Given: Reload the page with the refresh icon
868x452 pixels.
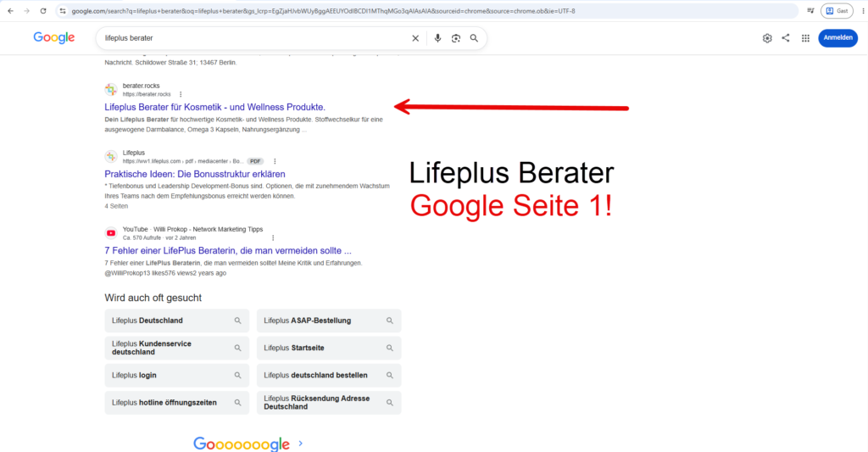Looking at the screenshot, I should click(43, 11).
